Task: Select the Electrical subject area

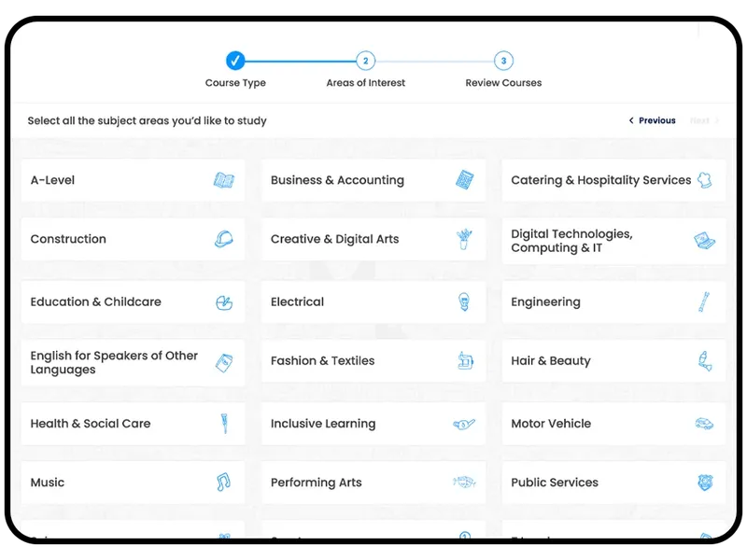Action: (x=373, y=302)
